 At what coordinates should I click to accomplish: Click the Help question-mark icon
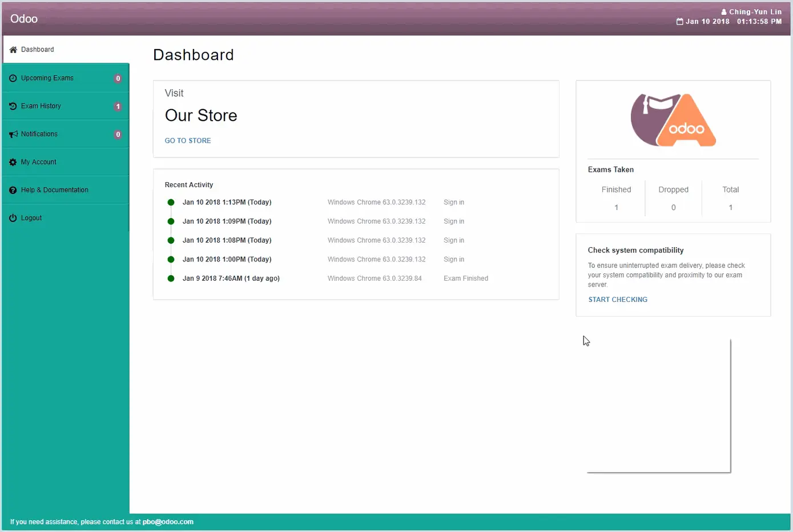pos(13,190)
